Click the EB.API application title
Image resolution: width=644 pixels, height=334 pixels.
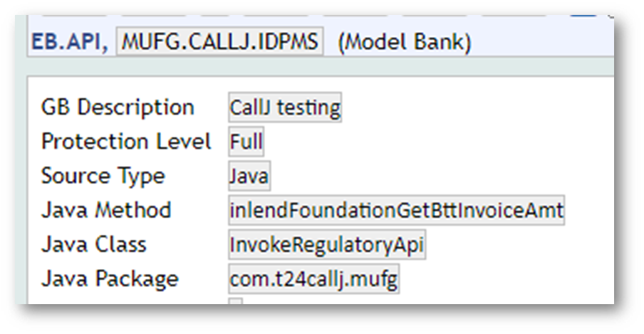(69, 42)
